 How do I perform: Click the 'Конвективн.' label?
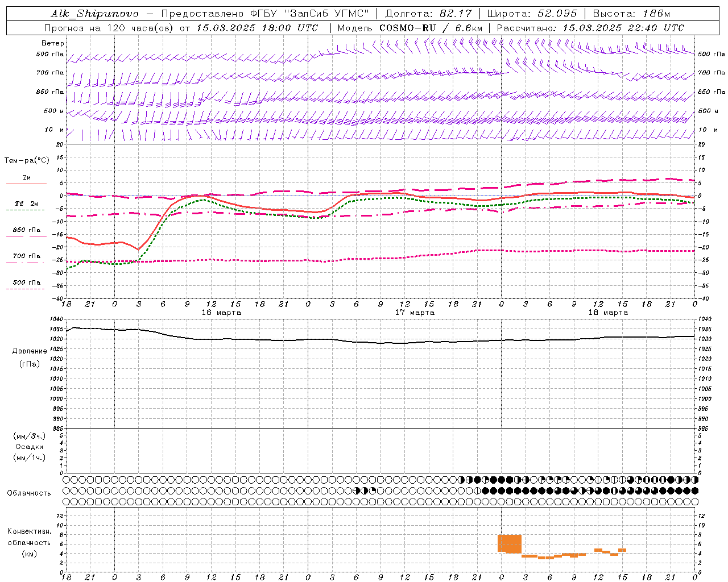(30, 531)
